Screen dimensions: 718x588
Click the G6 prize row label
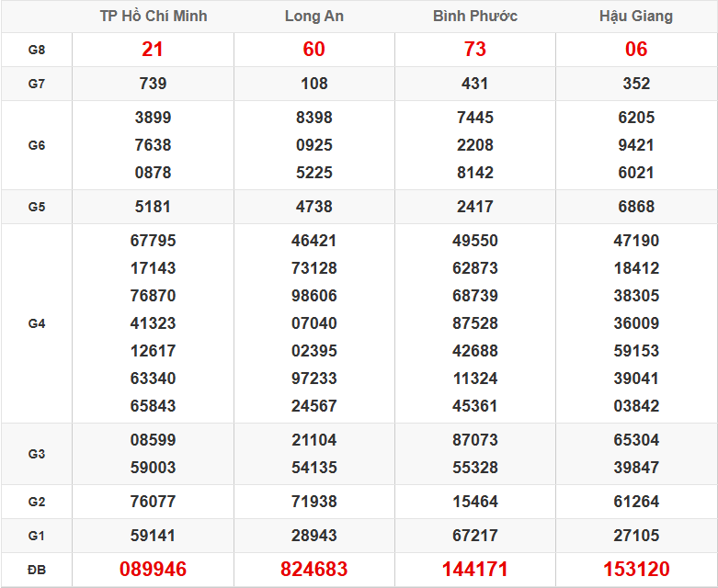36,145
